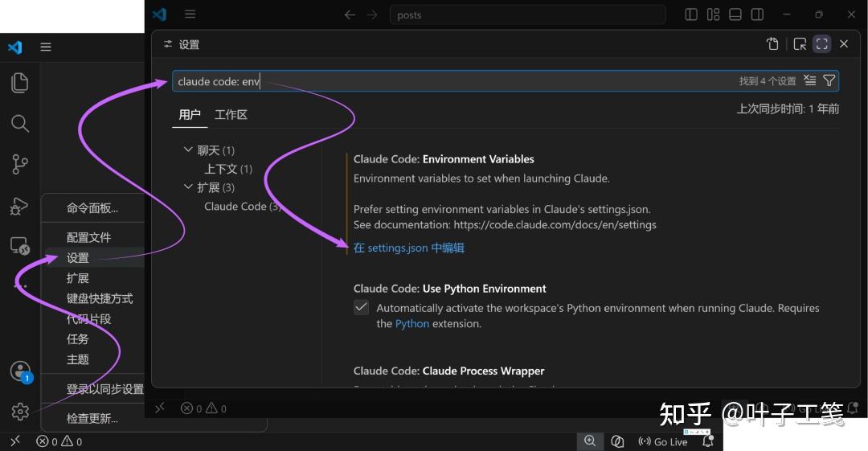Open errors and warnings in right status bar
The height and width of the screenshot is (451, 868).
(x=203, y=409)
